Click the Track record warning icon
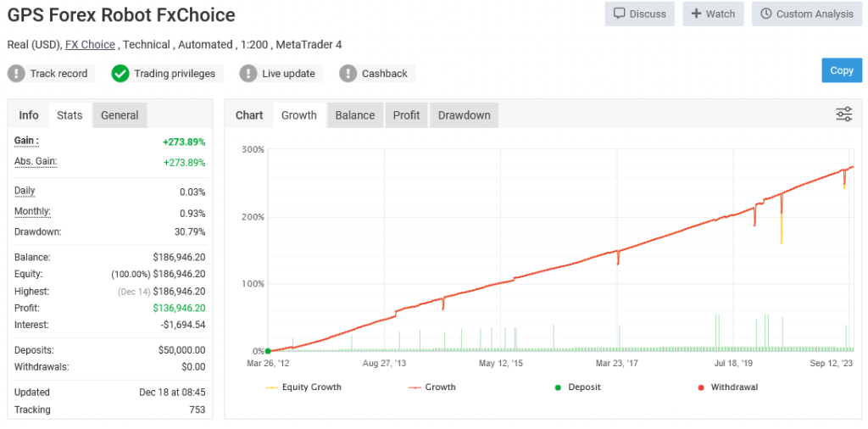 (16, 74)
